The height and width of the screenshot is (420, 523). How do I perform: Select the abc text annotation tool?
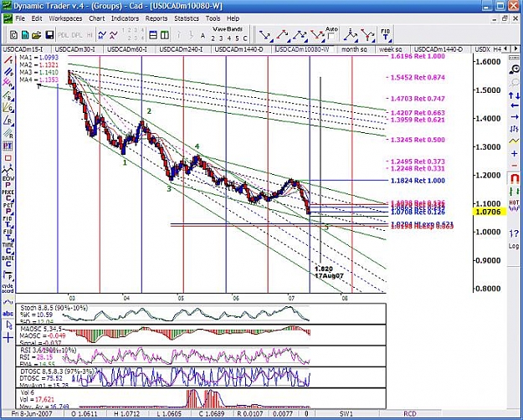tap(8, 314)
